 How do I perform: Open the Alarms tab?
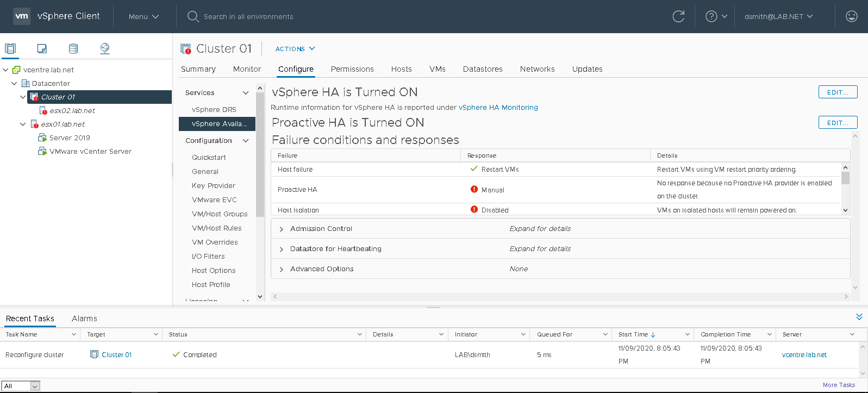coord(84,319)
